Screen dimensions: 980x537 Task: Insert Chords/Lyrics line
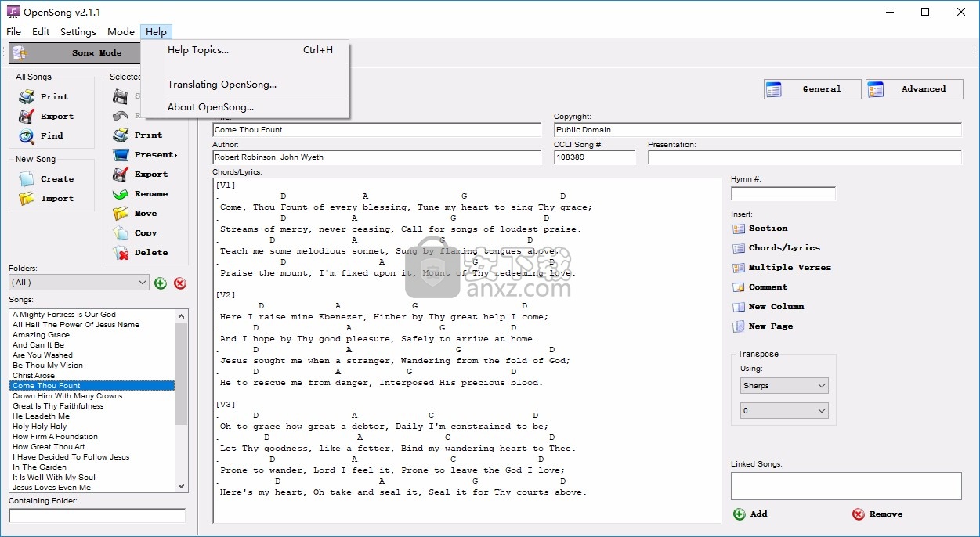pos(776,248)
